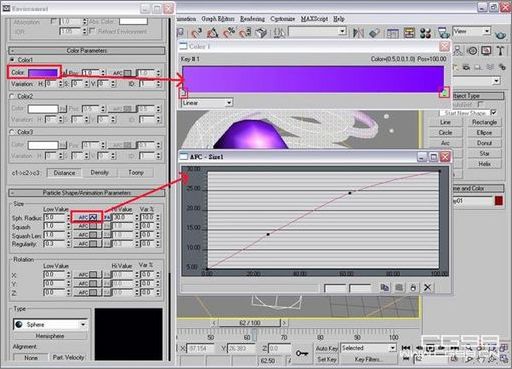
Task: Click the Render Scene teapot icon
Action: 443,33
